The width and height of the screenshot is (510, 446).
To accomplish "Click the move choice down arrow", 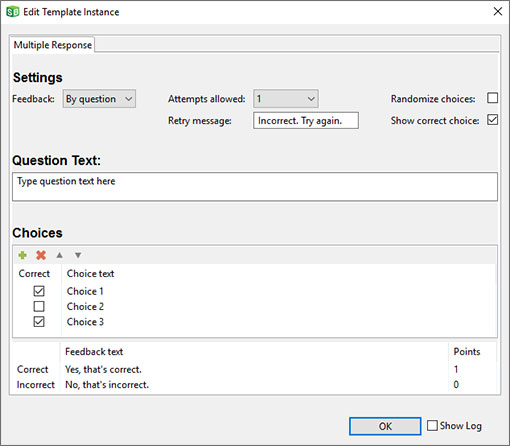I will coord(78,255).
